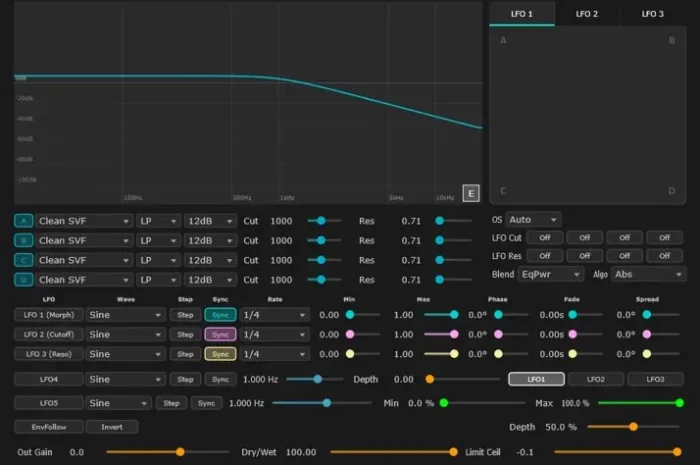Adjust Out Gain slider
The height and width of the screenshot is (465, 700).
tap(167, 452)
